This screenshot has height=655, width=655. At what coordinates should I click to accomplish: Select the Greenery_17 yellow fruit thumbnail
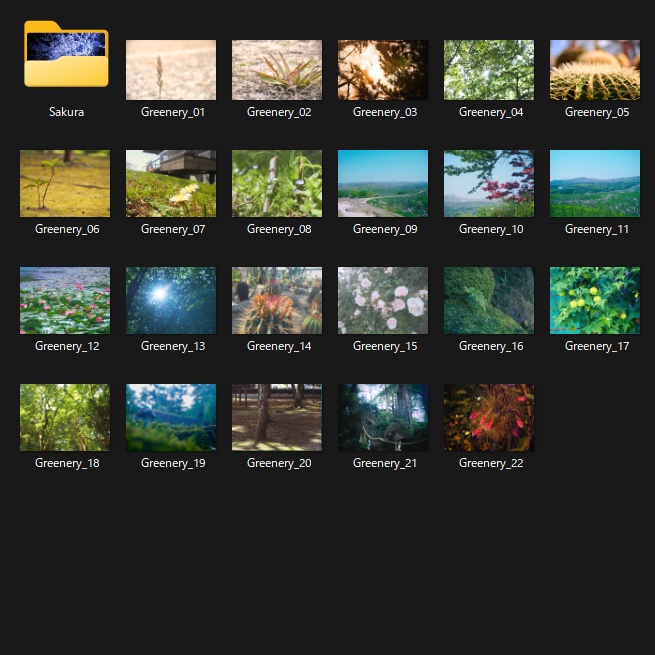tap(595, 300)
